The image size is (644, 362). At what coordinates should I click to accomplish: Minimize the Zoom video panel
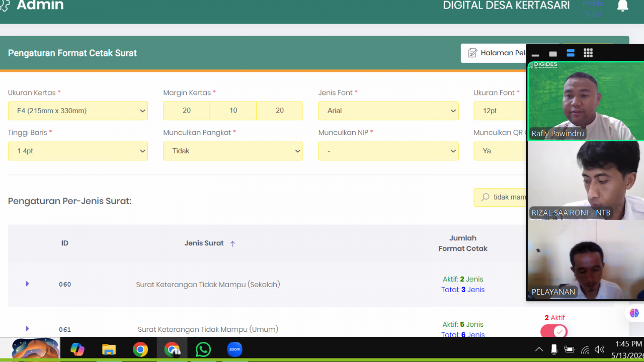click(x=535, y=54)
